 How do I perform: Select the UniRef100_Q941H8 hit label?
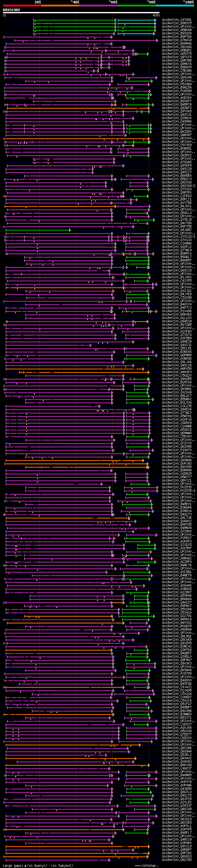(177, 78)
